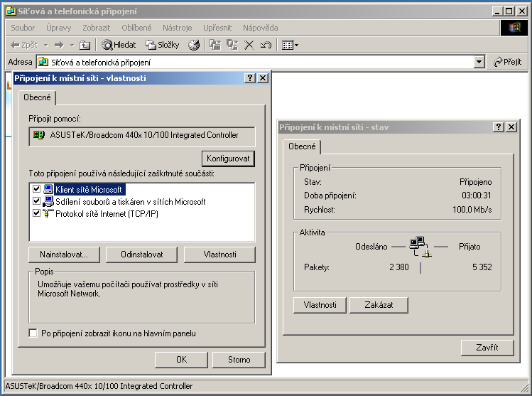Click Klient sítě Microsoft computer icon
The height and width of the screenshot is (396, 532).
(x=48, y=189)
